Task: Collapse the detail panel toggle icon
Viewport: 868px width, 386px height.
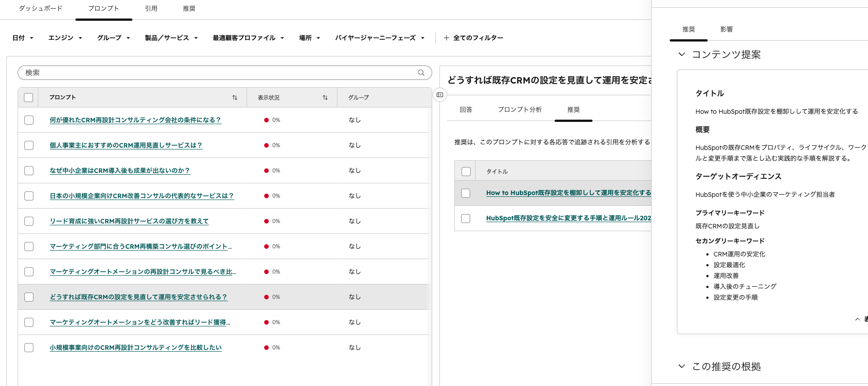Action: click(440, 95)
